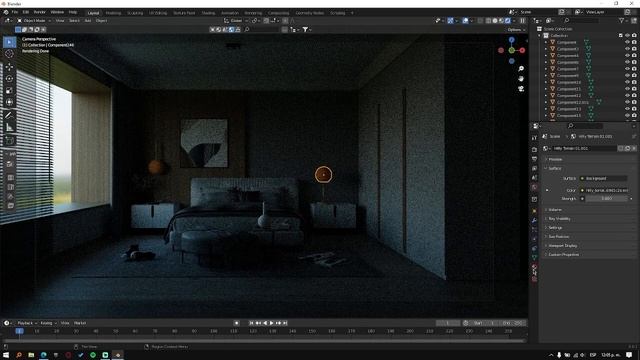Image resolution: width=640 pixels, height=360 pixels.
Task: Switch to the Modeling workspace tab
Action: tap(113, 13)
